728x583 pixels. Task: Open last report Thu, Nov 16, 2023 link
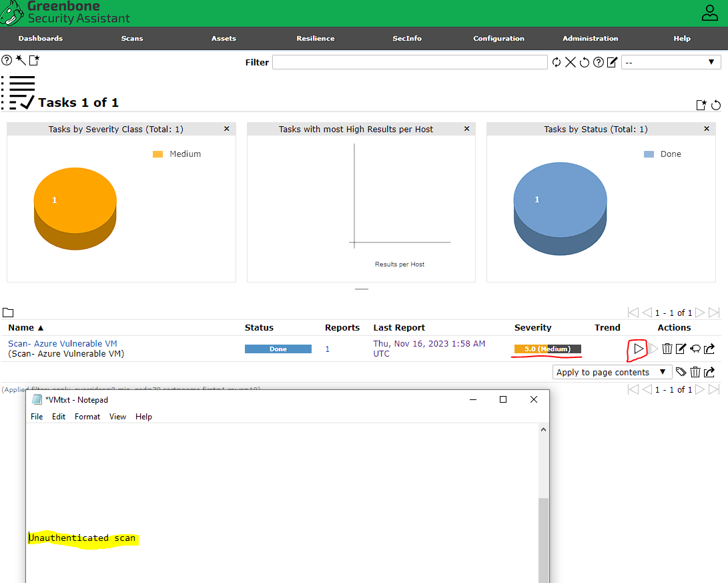429,349
